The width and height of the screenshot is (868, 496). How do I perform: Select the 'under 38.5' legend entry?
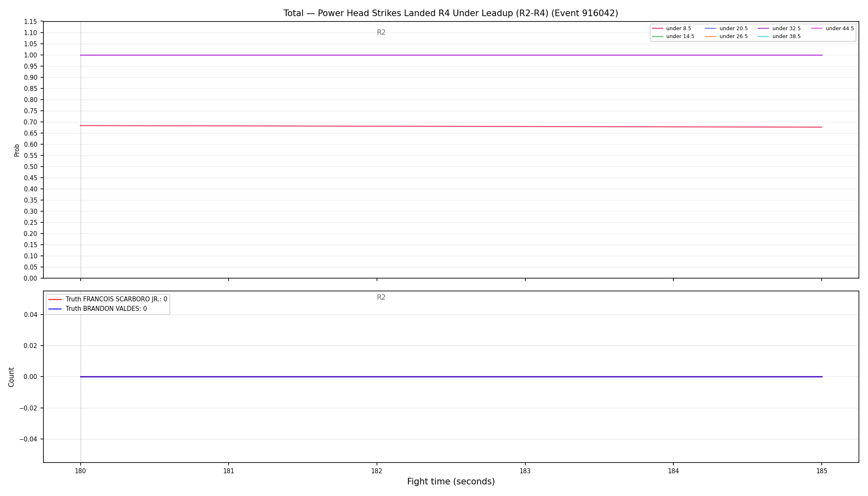point(779,36)
